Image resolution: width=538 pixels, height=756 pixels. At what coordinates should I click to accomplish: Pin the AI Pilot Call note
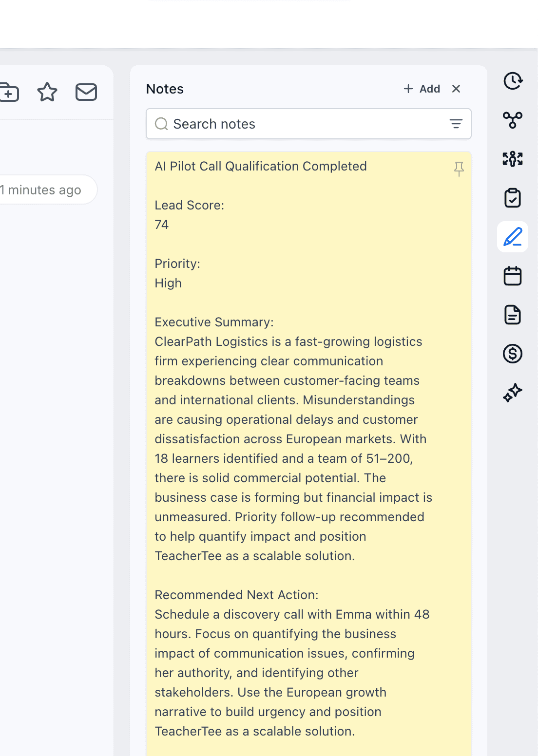click(459, 169)
